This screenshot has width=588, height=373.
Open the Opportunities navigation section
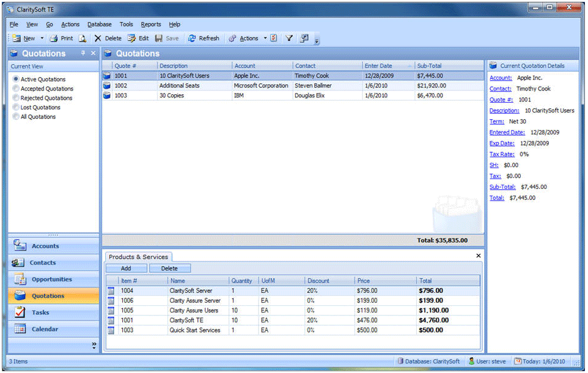coord(53,279)
